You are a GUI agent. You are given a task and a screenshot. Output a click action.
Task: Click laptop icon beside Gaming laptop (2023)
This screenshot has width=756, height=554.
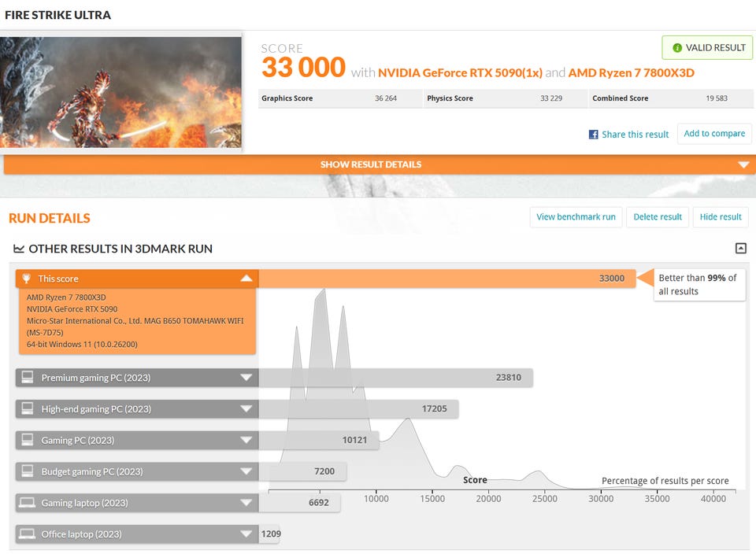(x=27, y=502)
